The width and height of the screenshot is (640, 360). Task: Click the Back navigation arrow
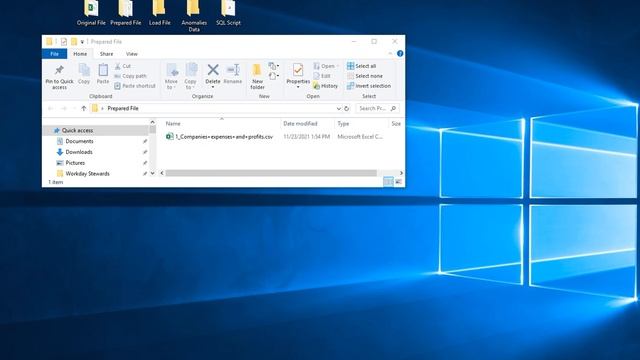51,108
